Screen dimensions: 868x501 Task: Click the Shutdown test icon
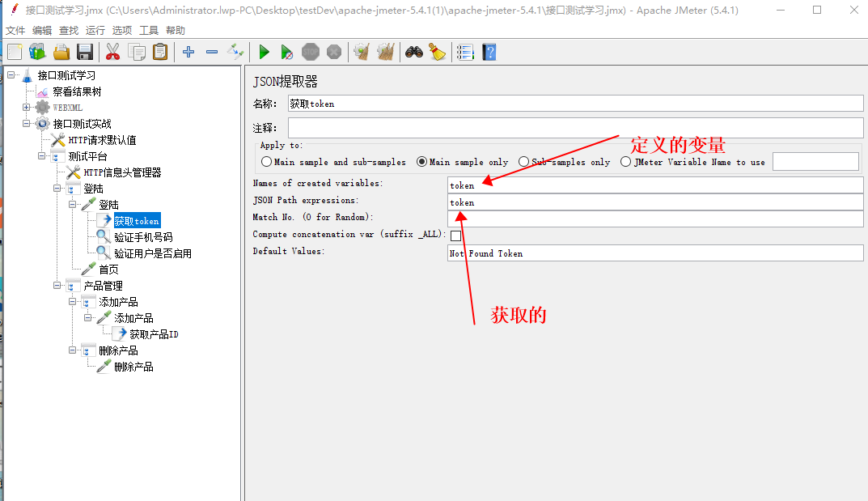(334, 52)
